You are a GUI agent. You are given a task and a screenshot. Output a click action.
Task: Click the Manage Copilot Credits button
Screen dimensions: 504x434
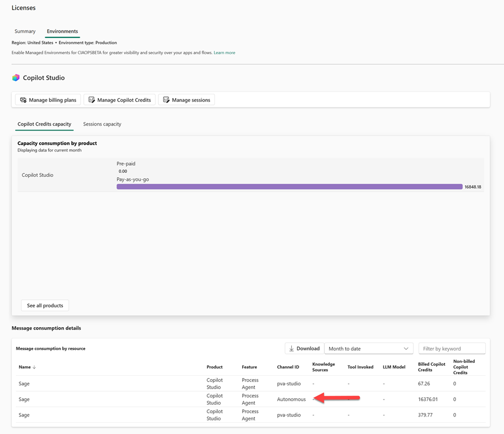pyautogui.click(x=119, y=100)
